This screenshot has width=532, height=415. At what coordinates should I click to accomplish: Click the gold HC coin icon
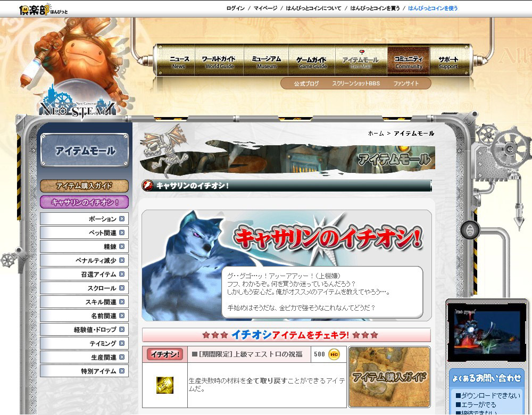pyautogui.click(x=334, y=354)
